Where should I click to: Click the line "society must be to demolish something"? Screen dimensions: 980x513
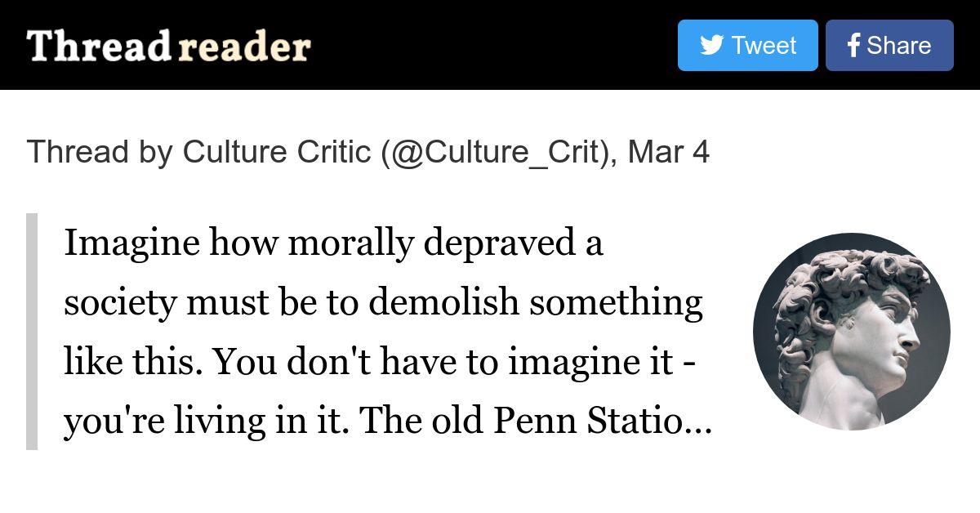point(383,303)
